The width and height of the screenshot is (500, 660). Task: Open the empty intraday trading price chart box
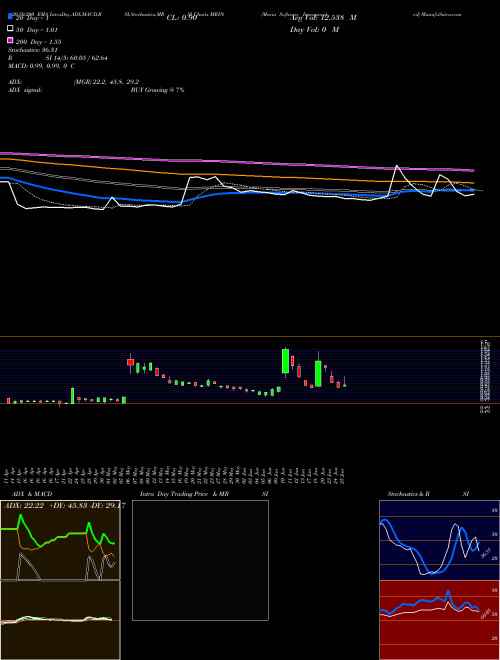200,560
